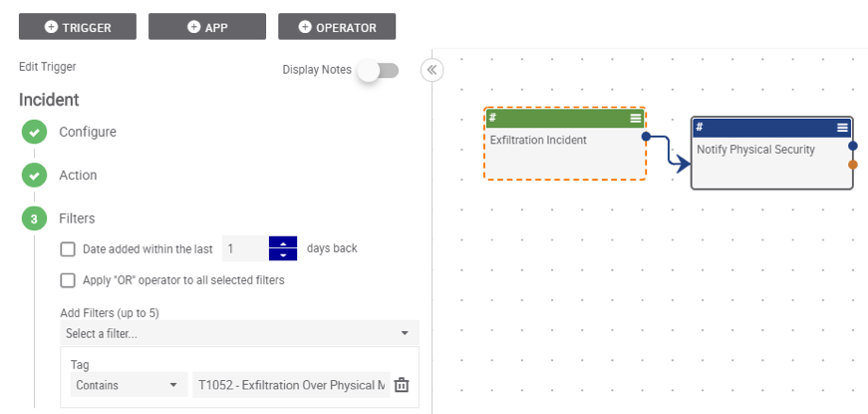Click the Trigger button
The width and height of the screenshot is (868, 414).
78,27
